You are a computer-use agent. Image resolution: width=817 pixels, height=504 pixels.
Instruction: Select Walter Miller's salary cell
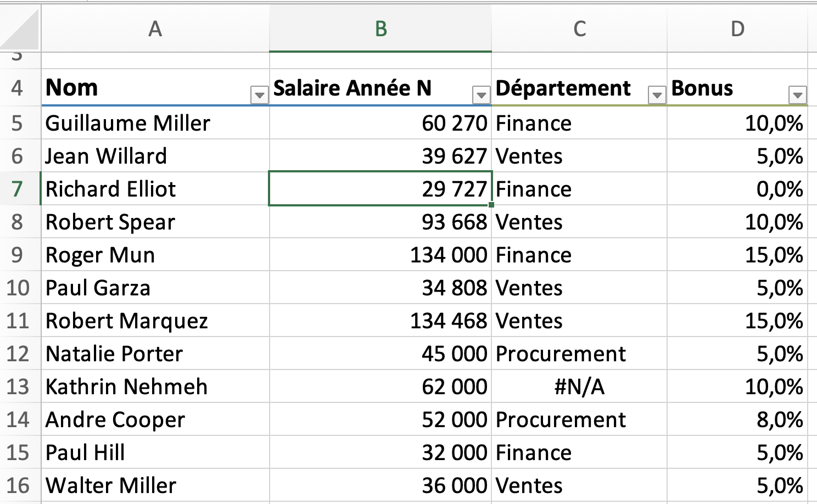coord(380,485)
